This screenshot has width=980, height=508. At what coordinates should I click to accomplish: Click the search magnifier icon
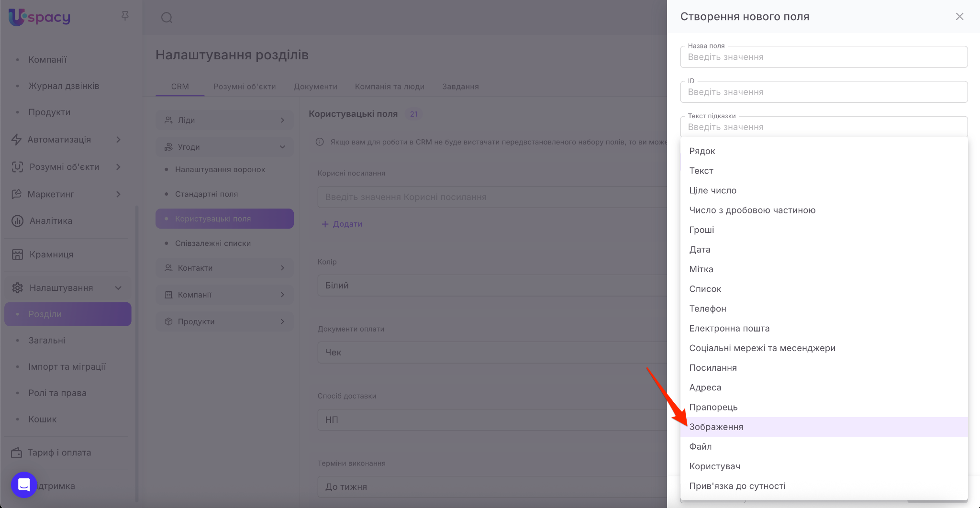pyautogui.click(x=167, y=18)
